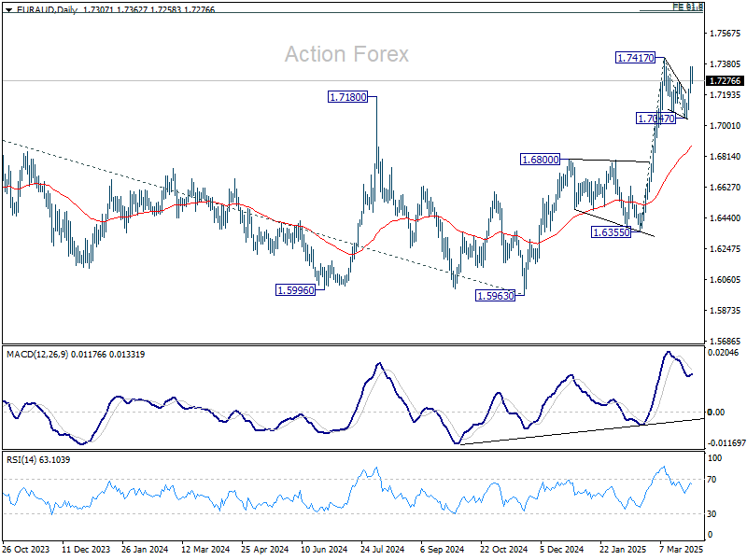Click the Action Forex watermark
The image size is (747, 560).
click(x=346, y=54)
